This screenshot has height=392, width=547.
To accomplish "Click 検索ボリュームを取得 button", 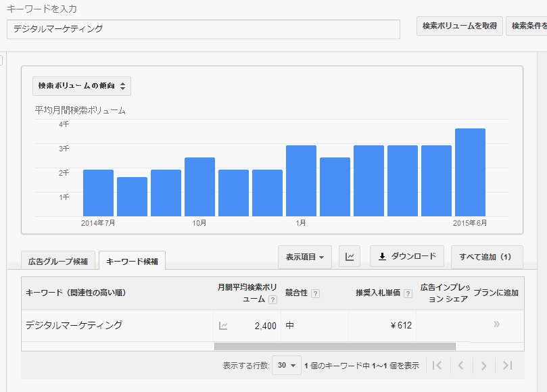I will click(x=459, y=26).
